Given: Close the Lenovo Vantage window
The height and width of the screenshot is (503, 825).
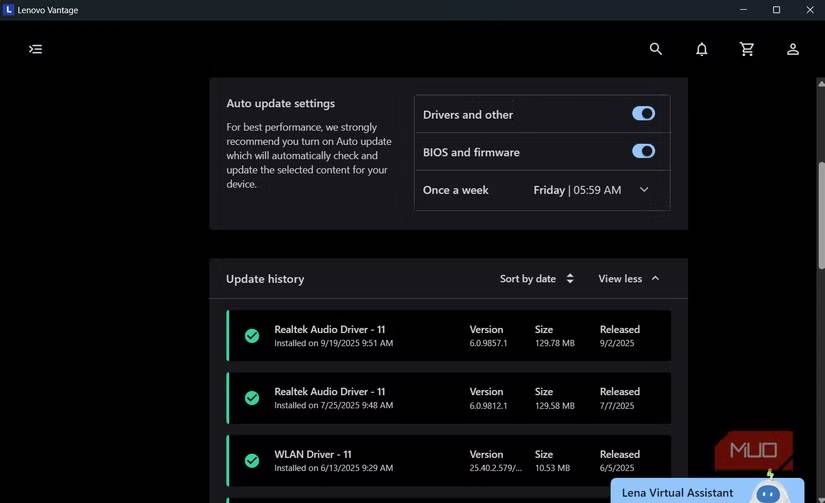Looking at the screenshot, I should click(810, 9).
